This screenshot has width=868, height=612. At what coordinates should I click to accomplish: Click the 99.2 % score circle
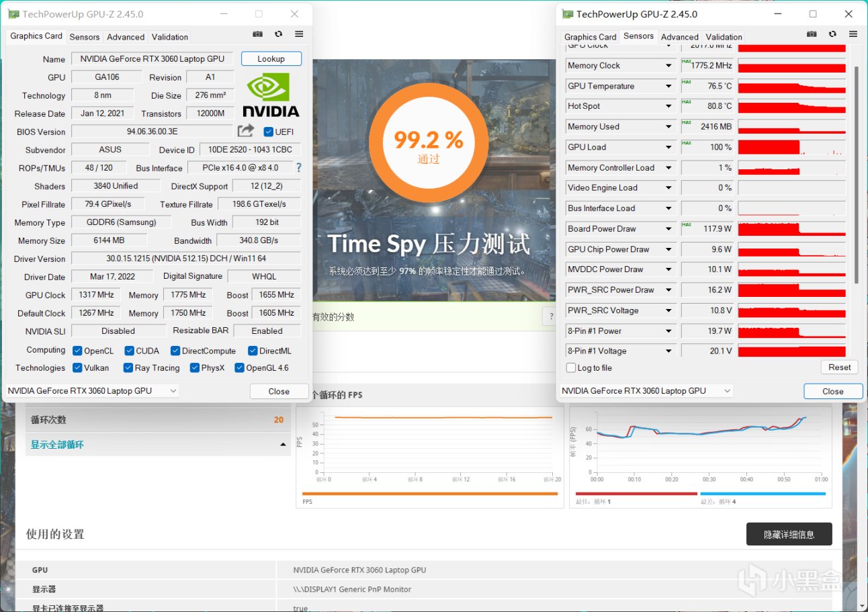pyautogui.click(x=428, y=144)
